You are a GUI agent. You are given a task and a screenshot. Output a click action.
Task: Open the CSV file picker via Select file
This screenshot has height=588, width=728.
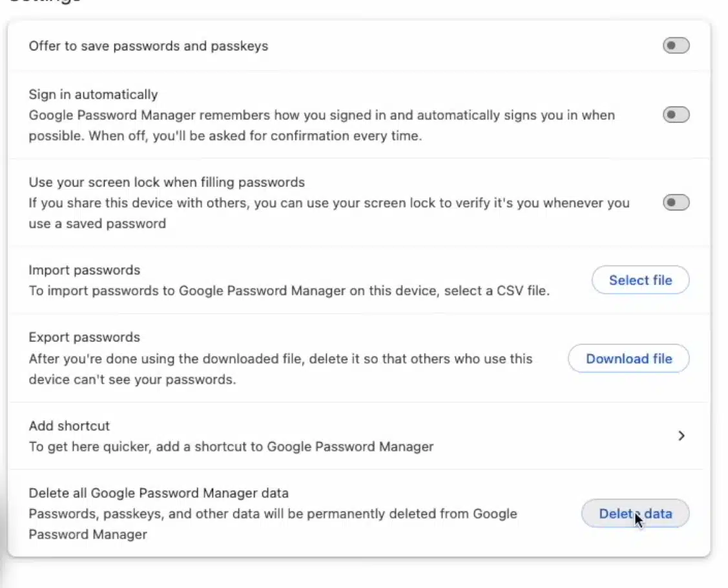(x=640, y=280)
